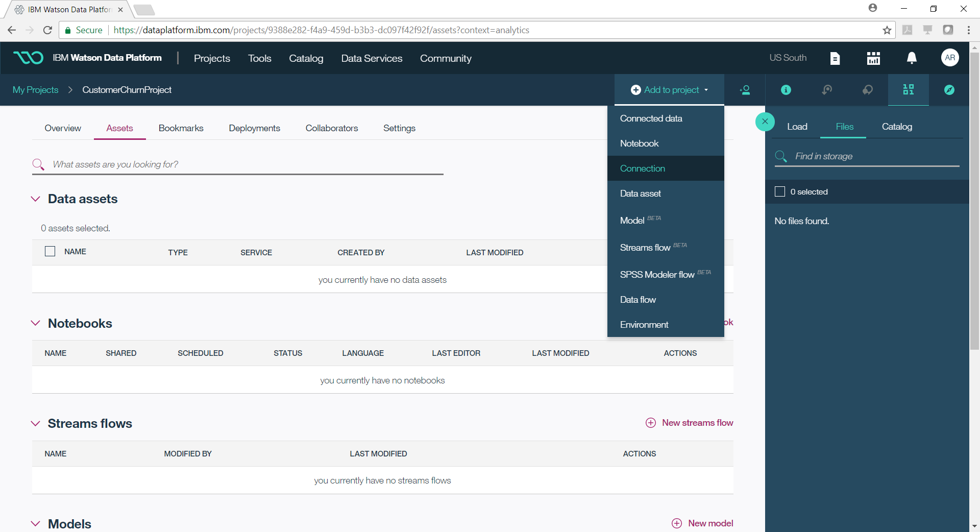Click the second chat bubble icon

868,90
